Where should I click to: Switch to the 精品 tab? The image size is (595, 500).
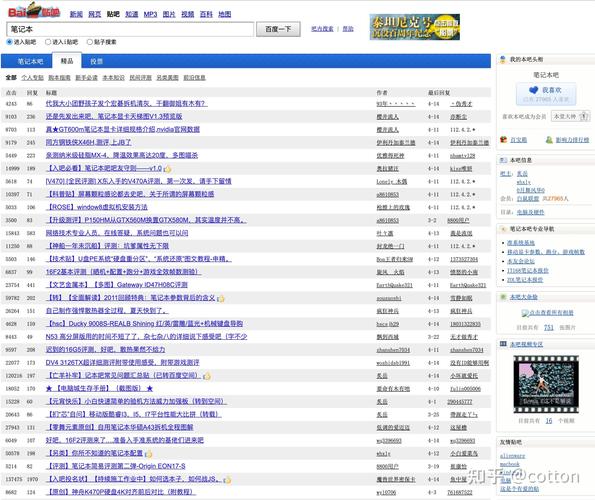pyautogui.click(x=67, y=61)
